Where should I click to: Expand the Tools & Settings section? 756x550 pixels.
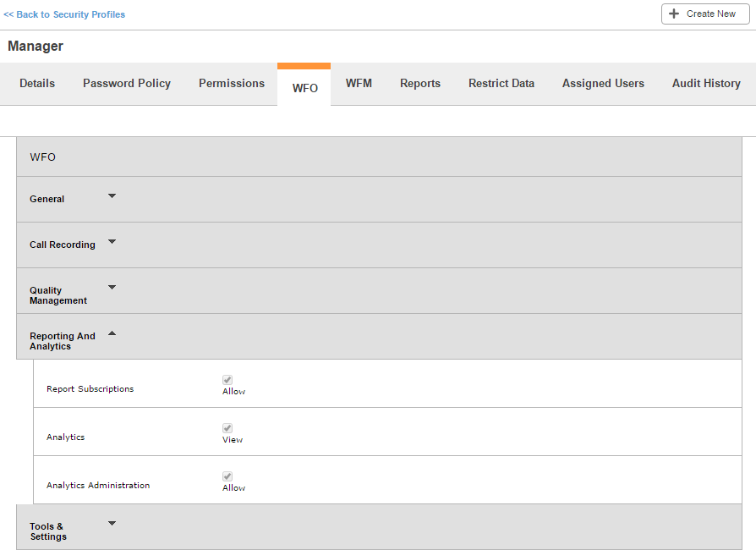pos(112,524)
